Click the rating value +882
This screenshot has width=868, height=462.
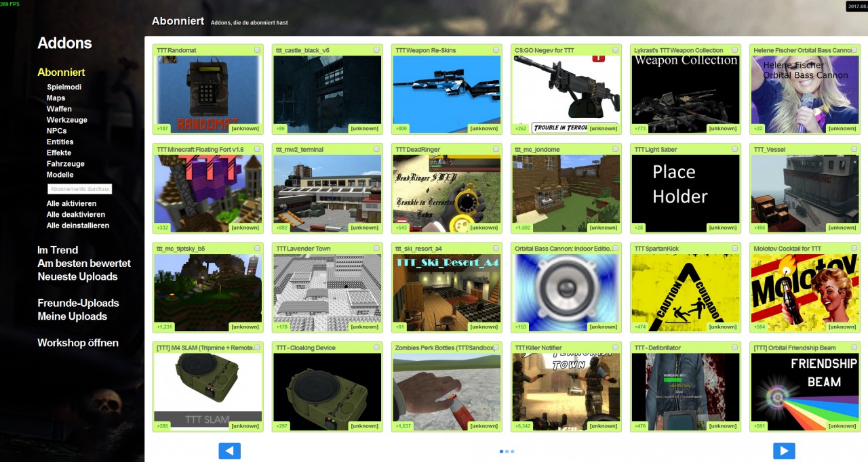pos(283,228)
